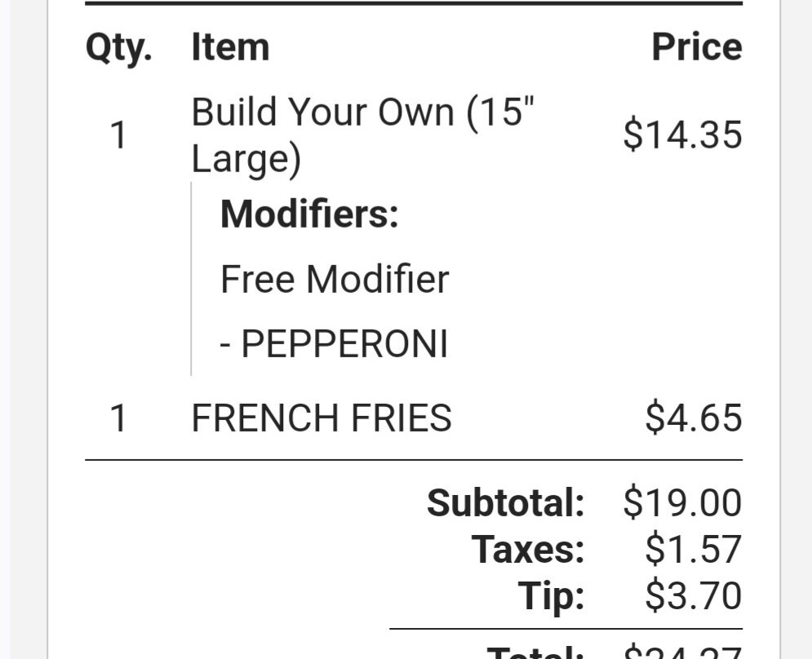Click the $4.65 fries price

point(694,418)
